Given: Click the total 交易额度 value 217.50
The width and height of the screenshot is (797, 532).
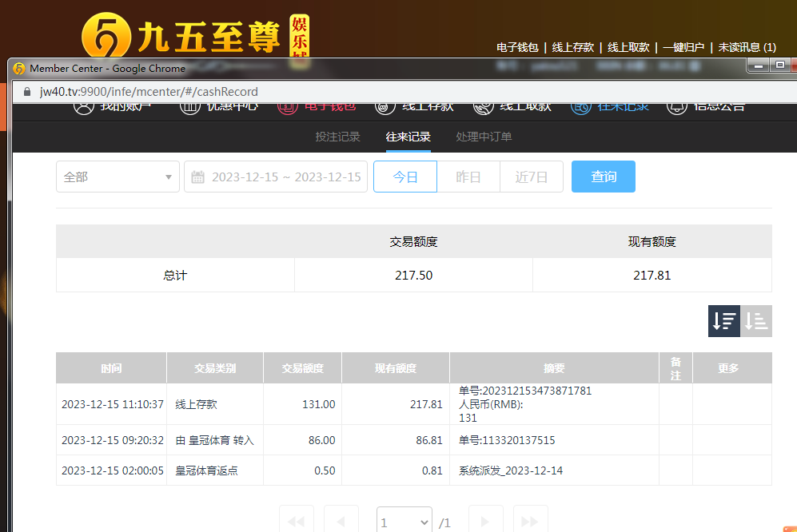Looking at the screenshot, I should [x=414, y=276].
